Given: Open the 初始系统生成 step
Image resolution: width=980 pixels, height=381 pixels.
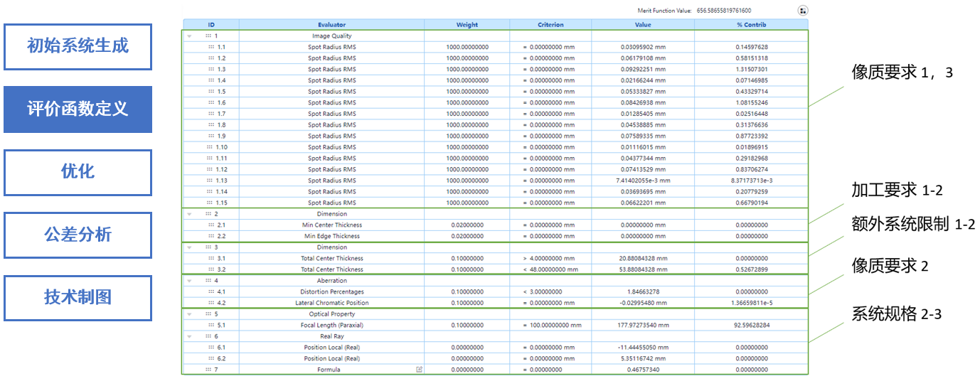Looking at the screenshot, I should 78,47.
